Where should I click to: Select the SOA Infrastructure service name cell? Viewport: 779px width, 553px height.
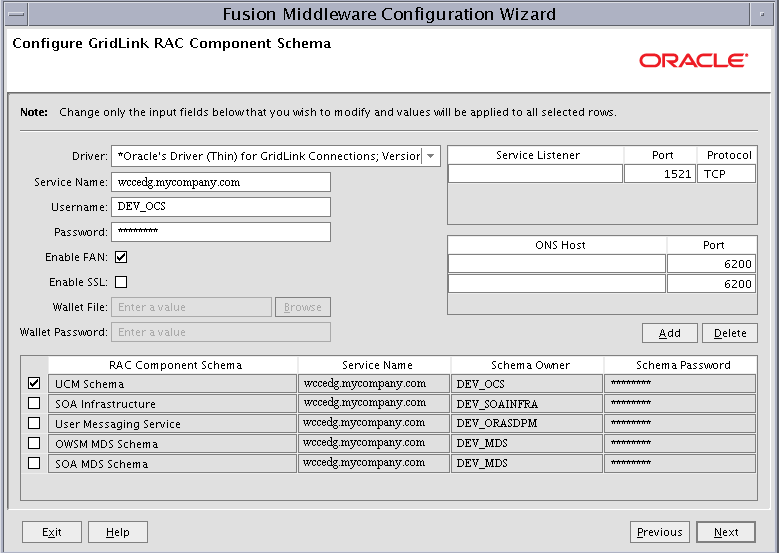click(374, 403)
